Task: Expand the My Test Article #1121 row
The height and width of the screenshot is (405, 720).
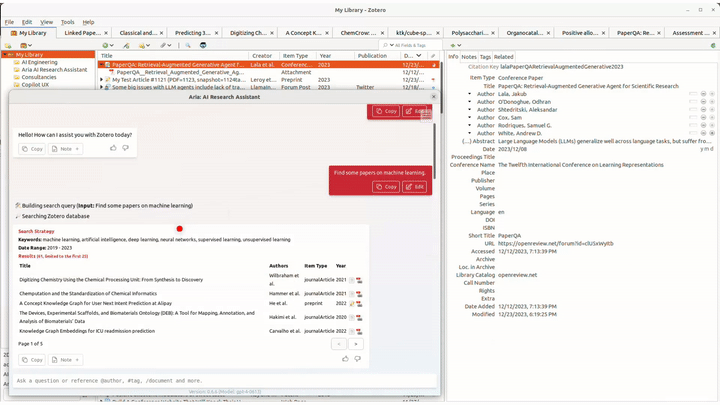Action: pos(102,79)
